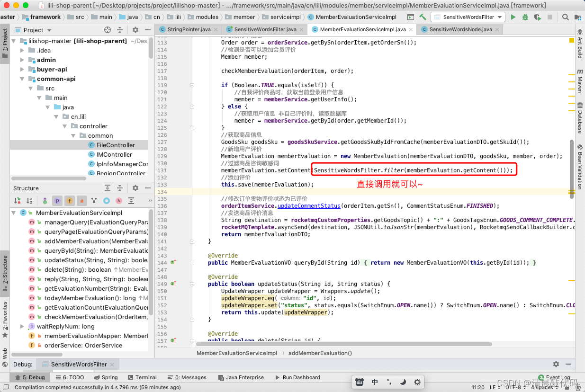This screenshot has height=392, width=585.
Task: Run SensitiveWordsFilter with the green play button
Action: [x=513, y=17]
